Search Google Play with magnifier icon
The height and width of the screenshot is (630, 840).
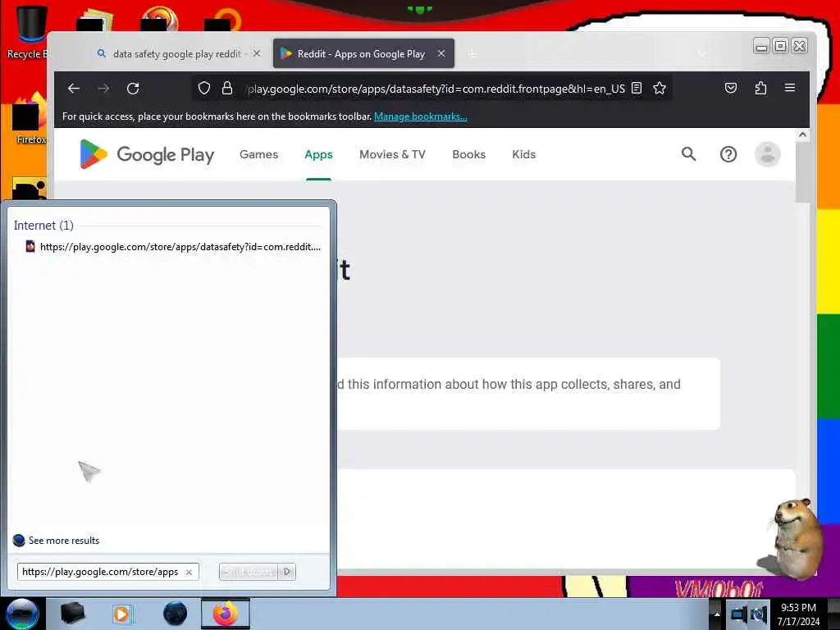coord(688,154)
